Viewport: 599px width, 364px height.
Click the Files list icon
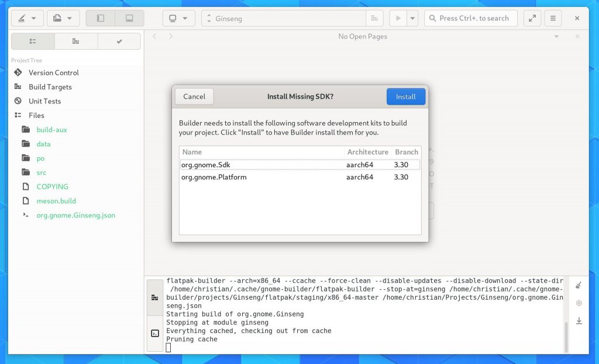[x=18, y=115]
